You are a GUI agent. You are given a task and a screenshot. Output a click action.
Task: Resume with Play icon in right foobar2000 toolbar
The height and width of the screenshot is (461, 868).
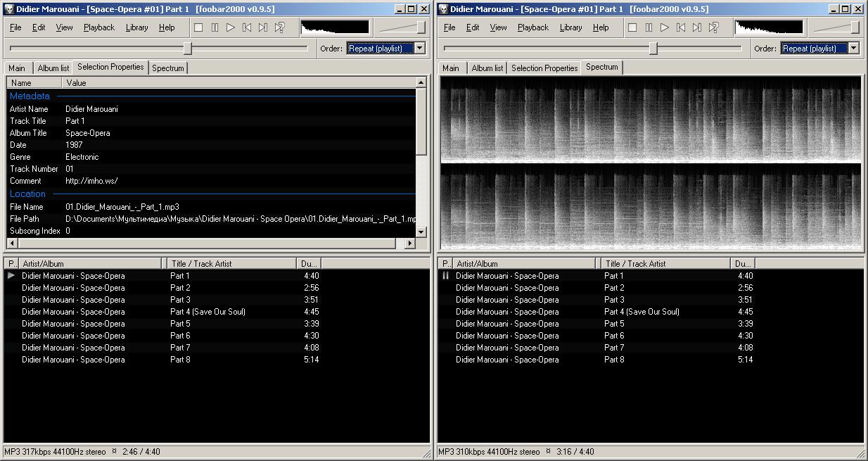coord(665,27)
